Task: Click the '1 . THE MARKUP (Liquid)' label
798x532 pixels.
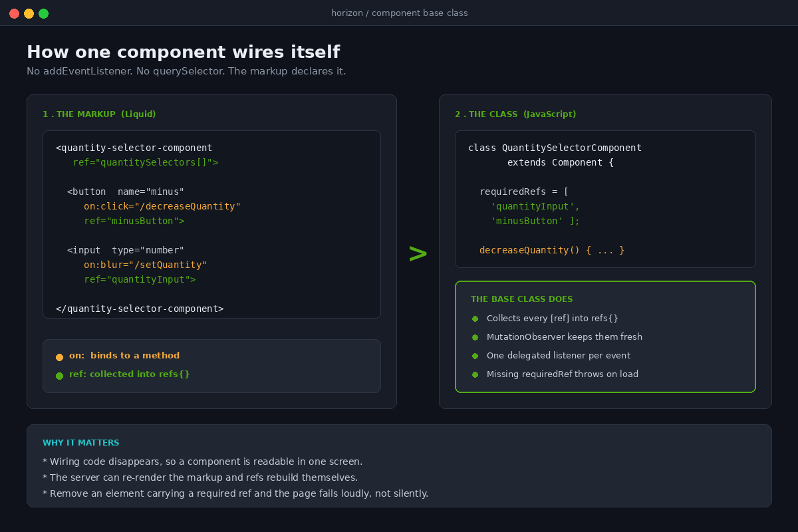Action: click(x=99, y=114)
